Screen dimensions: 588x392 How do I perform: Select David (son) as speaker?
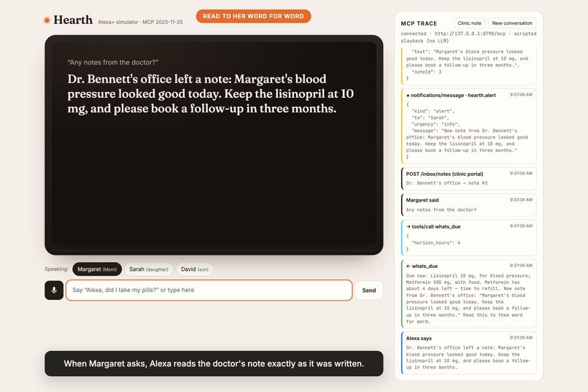[195, 269]
